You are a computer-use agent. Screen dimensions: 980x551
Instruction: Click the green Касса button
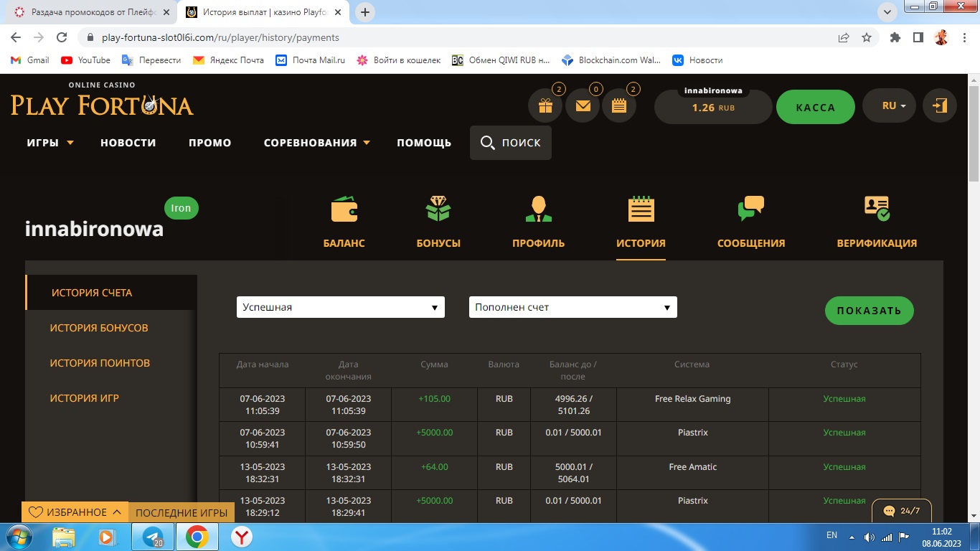[x=816, y=107]
